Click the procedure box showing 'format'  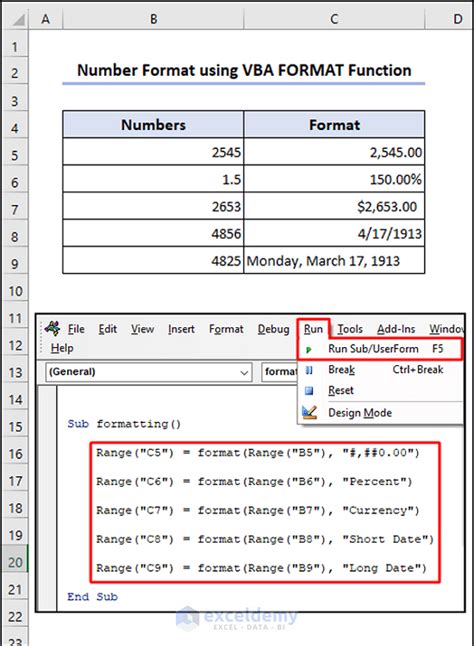click(x=280, y=372)
